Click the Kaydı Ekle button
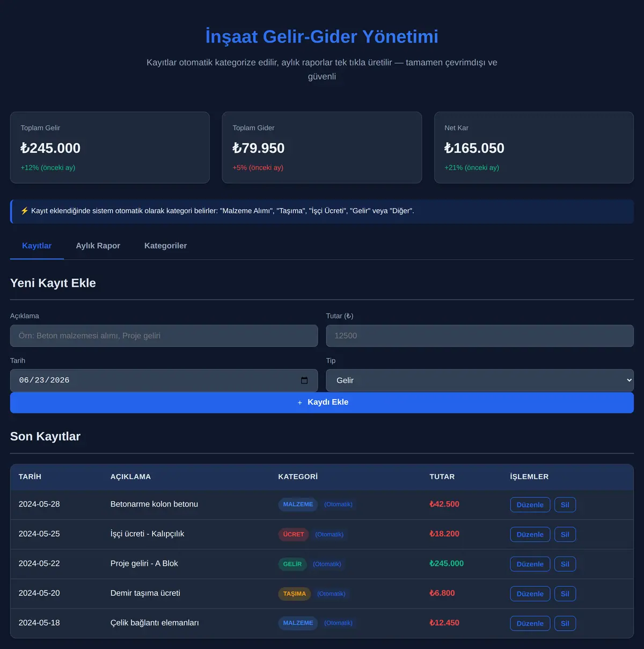This screenshot has width=644, height=649. click(x=322, y=402)
